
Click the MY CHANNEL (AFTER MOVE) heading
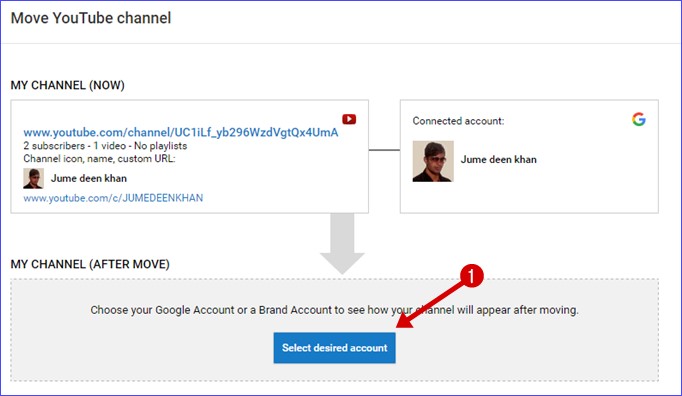(x=90, y=264)
